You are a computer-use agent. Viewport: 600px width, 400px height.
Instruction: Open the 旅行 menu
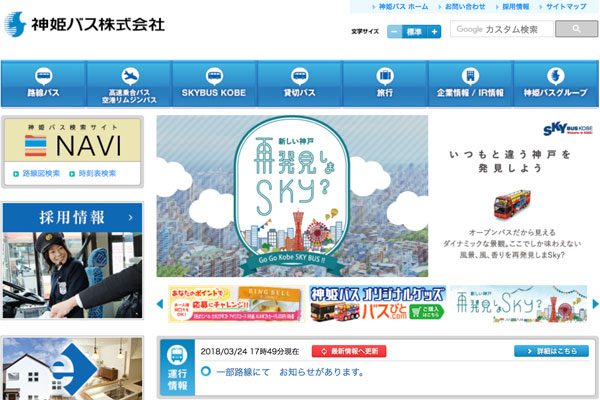[x=385, y=83]
